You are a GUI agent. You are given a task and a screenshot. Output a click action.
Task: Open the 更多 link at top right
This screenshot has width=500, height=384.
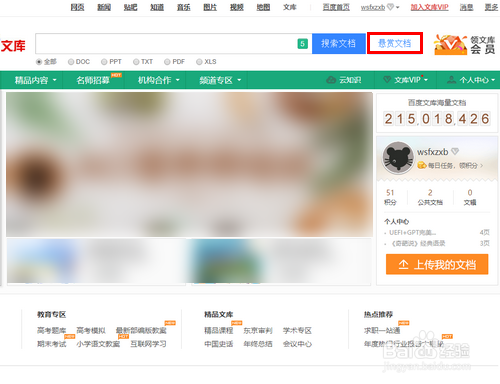(491, 7)
